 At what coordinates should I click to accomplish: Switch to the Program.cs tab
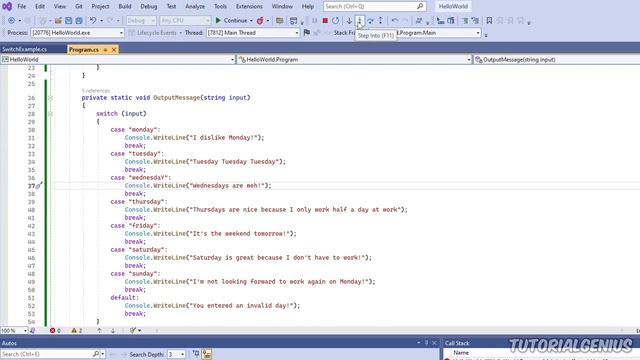coord(84,49)
